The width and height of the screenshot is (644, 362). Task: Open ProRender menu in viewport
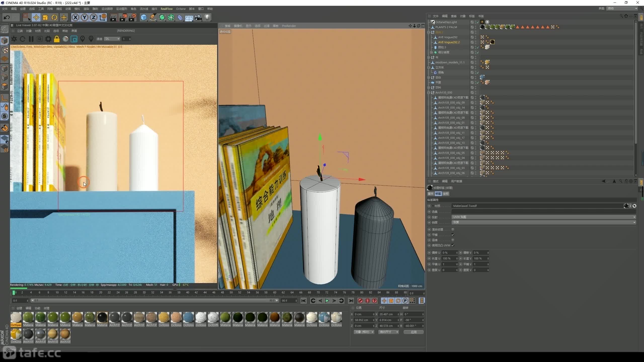289,26
